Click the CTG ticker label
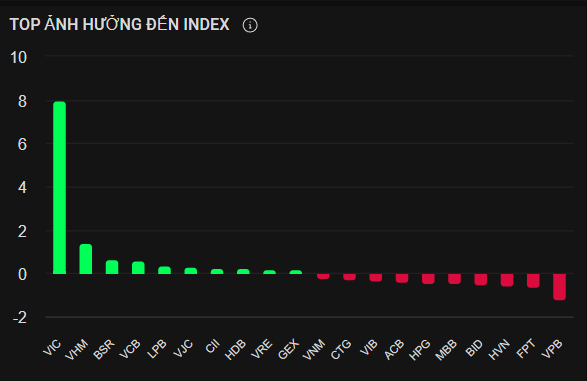The image size is (587, 381). point(341,350)
